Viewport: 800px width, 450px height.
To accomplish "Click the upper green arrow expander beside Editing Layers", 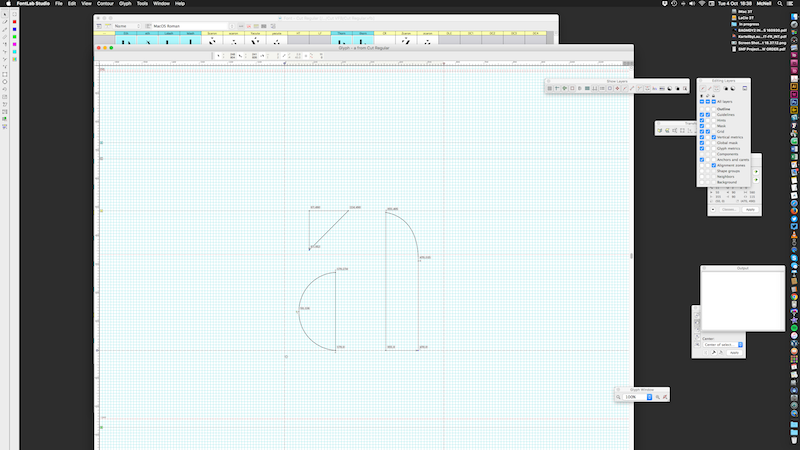I will pos(756,171).
